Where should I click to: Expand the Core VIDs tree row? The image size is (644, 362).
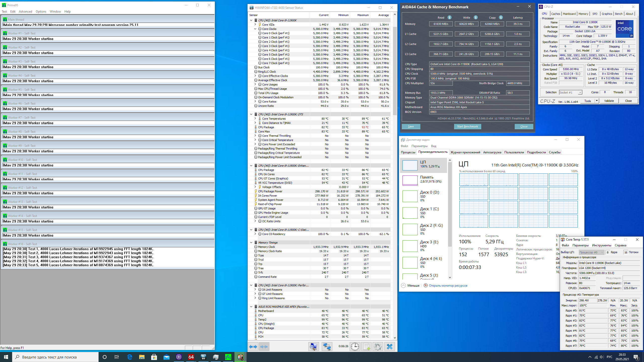coord(255,25)
